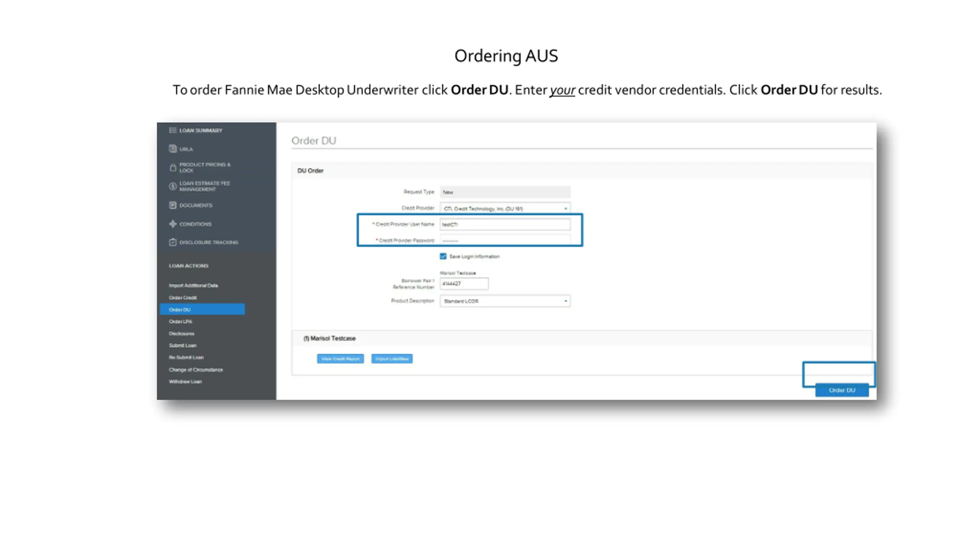980x551 pixels.
Task: Select Change of Circumstance action
Action: pos(196,370)
